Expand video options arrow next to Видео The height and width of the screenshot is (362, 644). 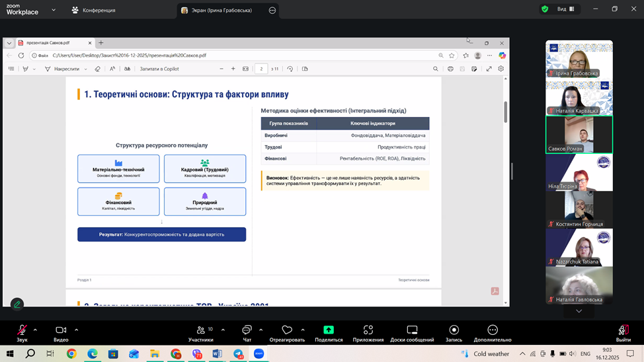pos(76,330)
